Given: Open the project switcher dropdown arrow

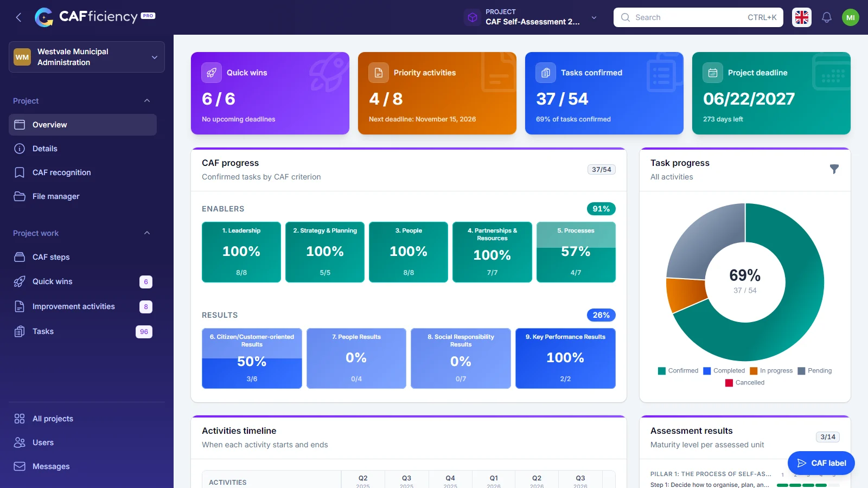Looking at the screenshot, I should click(x=594, y=17).
